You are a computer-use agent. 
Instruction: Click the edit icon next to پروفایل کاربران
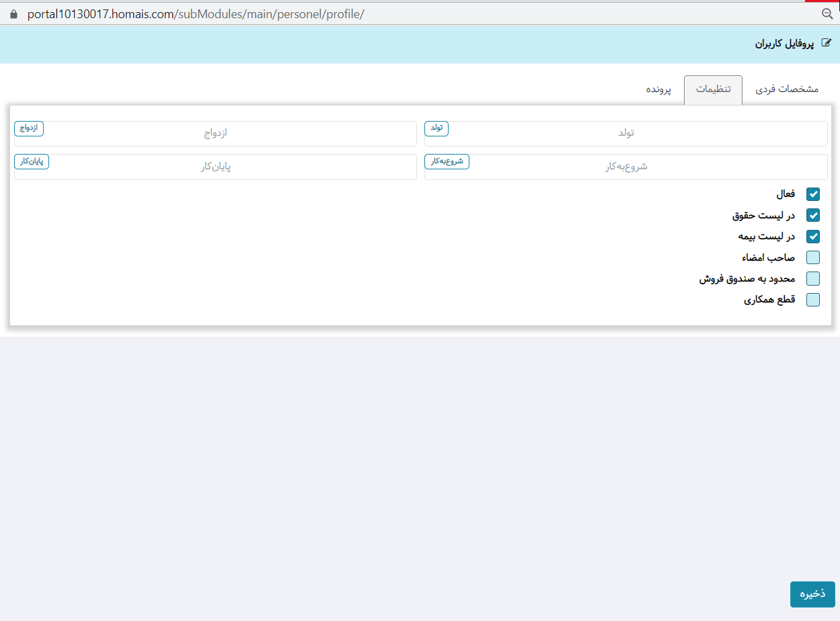pos(827,44)
